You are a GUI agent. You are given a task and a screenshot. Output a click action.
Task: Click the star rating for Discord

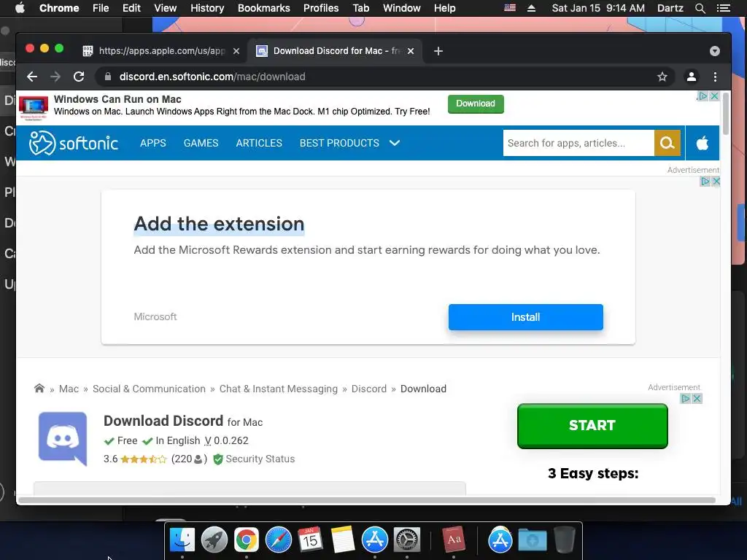(x=144, y=459)
